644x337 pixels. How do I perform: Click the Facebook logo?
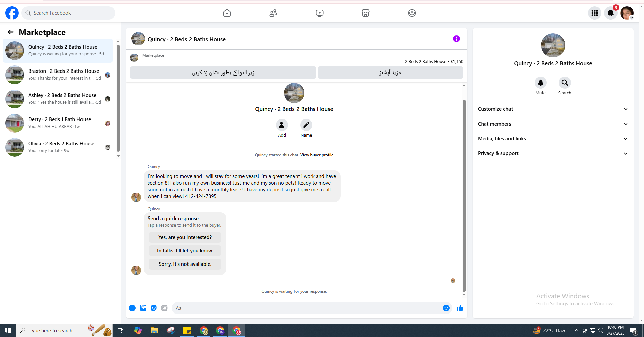tap(12, 13)
